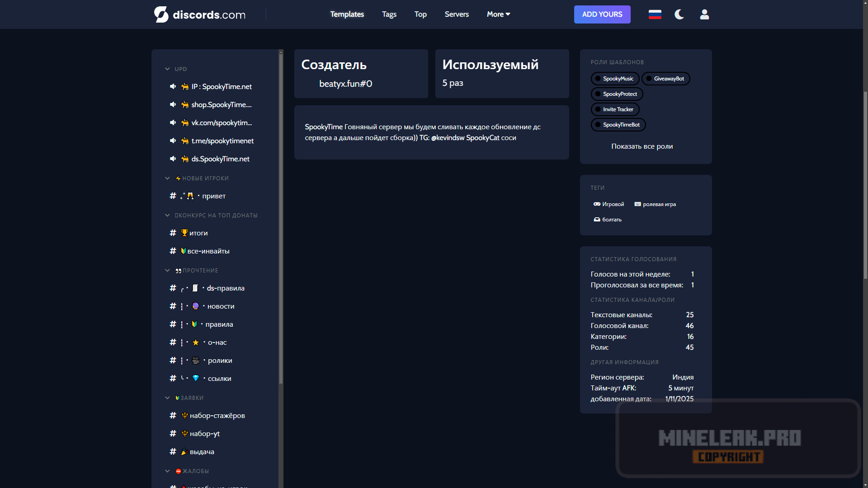Open the Top menu item
This screenshot has width=868, height=488.
tap(420, 14)
